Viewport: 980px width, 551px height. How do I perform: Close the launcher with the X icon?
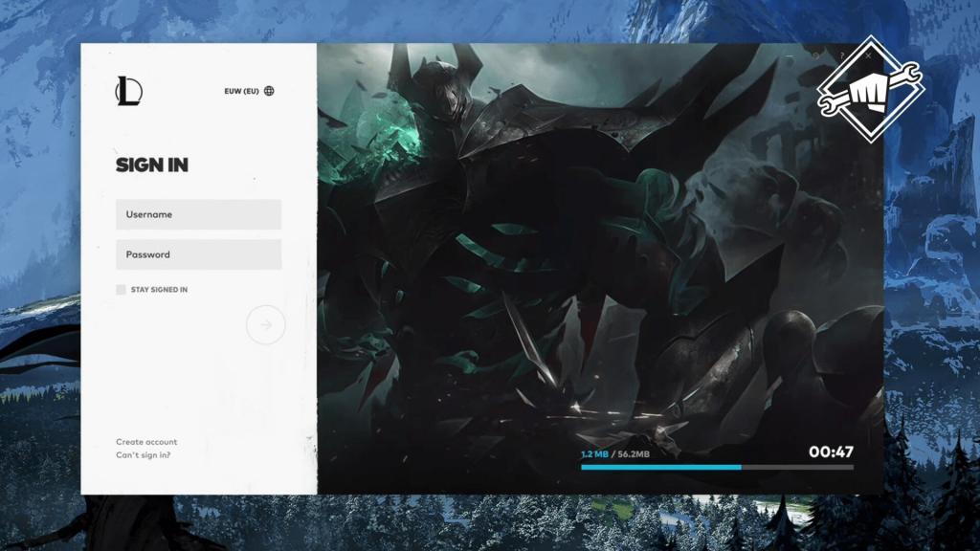click(867, 55)
